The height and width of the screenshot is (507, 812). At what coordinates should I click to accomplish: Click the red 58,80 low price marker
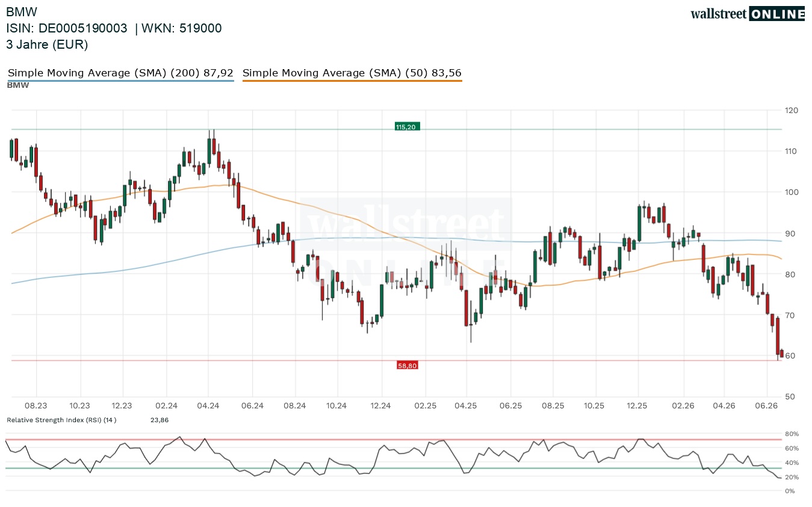[408, 364]
